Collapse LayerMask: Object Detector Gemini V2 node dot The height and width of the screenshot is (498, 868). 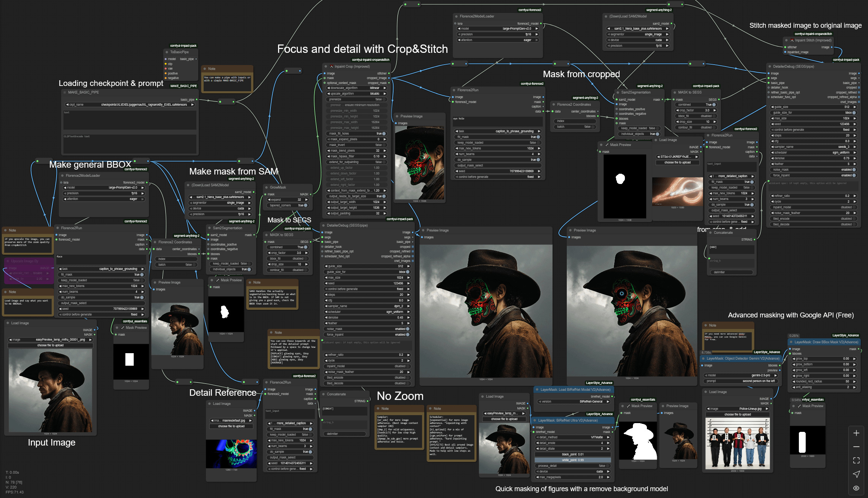coord(703,358)
